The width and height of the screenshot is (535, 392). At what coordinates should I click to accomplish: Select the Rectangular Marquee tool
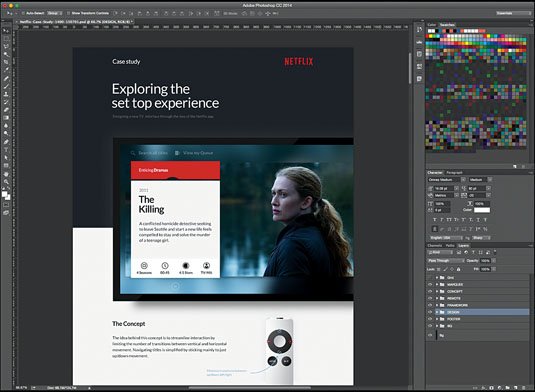click(x=6, y=39)
